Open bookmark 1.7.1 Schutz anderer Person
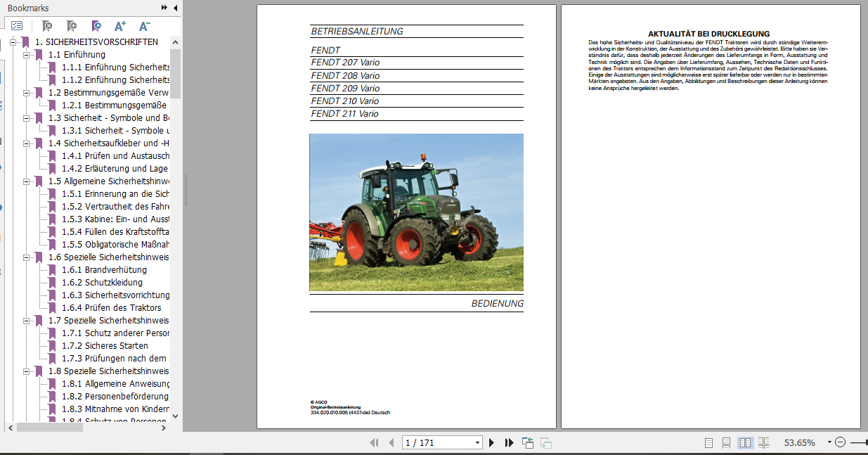 click(x=115, y=333)
